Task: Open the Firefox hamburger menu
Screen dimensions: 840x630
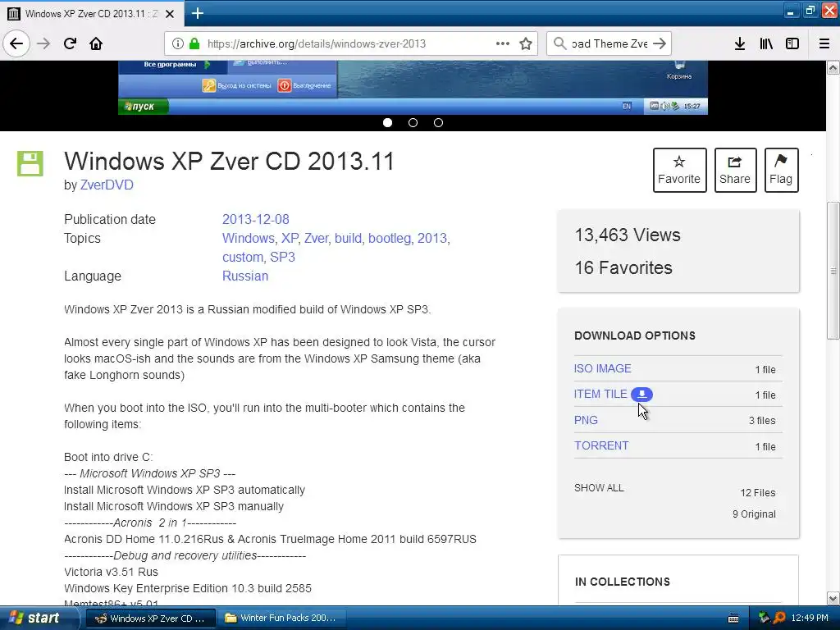Action: tap(824, 43)
